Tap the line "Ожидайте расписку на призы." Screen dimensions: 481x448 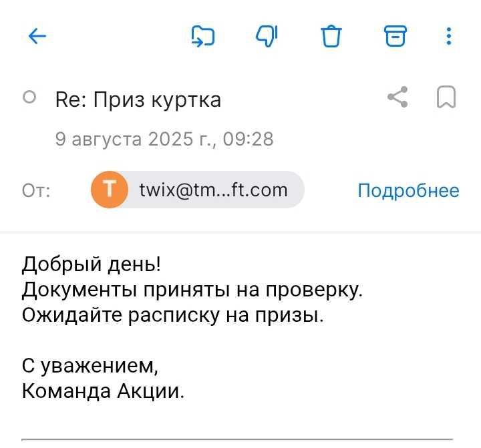click(172, 315)
